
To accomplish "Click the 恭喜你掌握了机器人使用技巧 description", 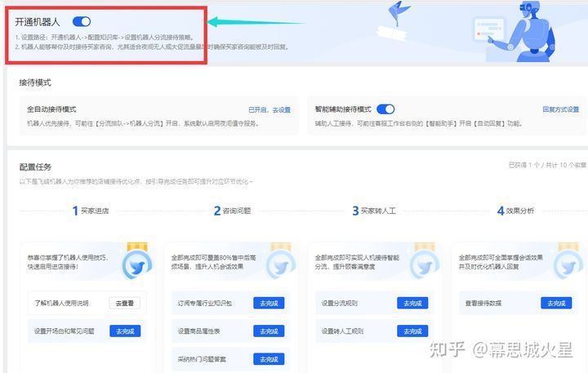I will point(68,262).
